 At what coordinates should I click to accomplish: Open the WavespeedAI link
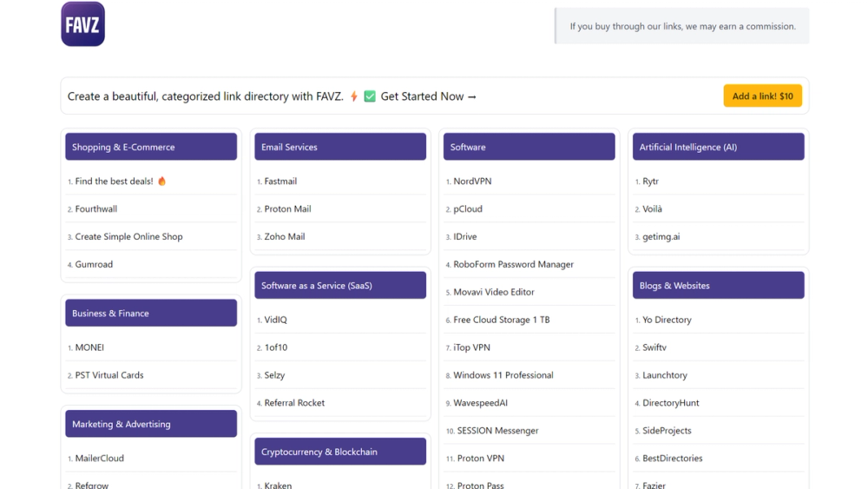tap(481, 403)
